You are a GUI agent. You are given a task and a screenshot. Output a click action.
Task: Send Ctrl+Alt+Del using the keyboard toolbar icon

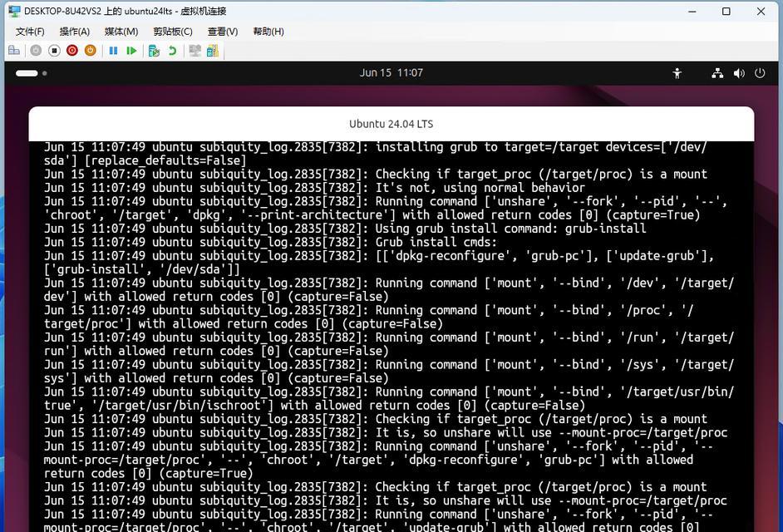click(x=14, y=51)
